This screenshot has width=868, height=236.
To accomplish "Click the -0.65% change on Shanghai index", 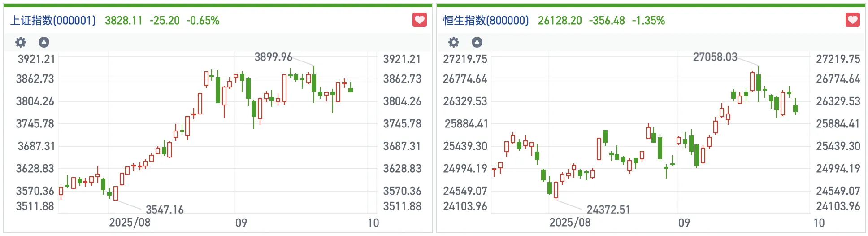I will 203,21.
